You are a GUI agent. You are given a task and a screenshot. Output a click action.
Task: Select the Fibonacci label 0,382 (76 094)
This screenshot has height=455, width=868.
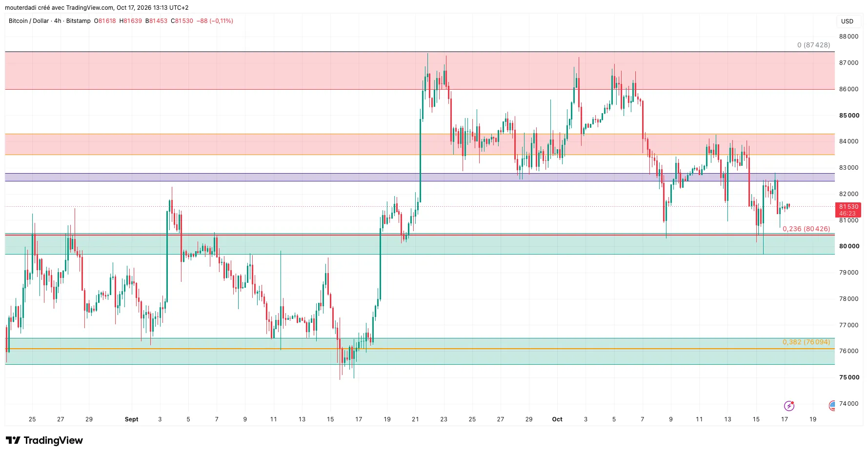806,342
